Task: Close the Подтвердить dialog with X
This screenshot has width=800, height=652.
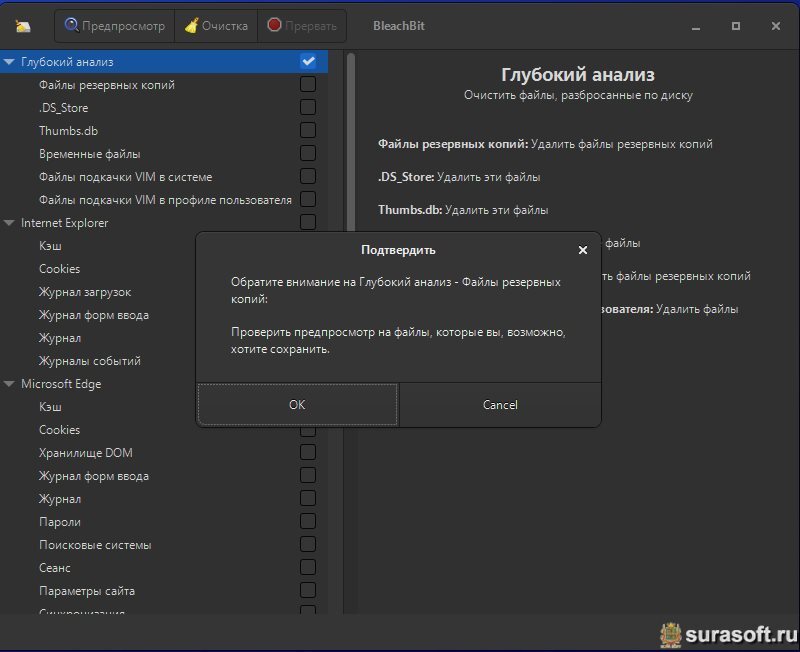Action: (x=582, y=250)
